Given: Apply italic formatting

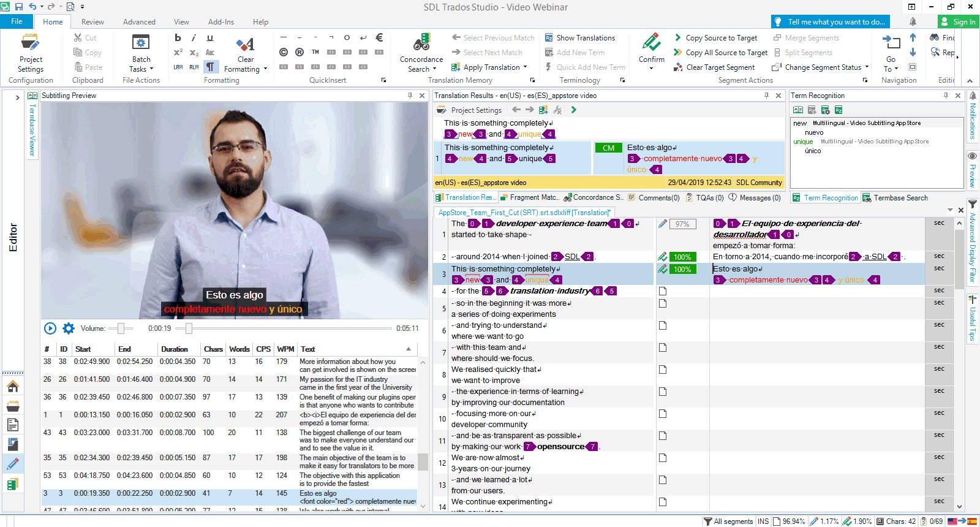Looking at the screenshot, I should click(194, 37).
